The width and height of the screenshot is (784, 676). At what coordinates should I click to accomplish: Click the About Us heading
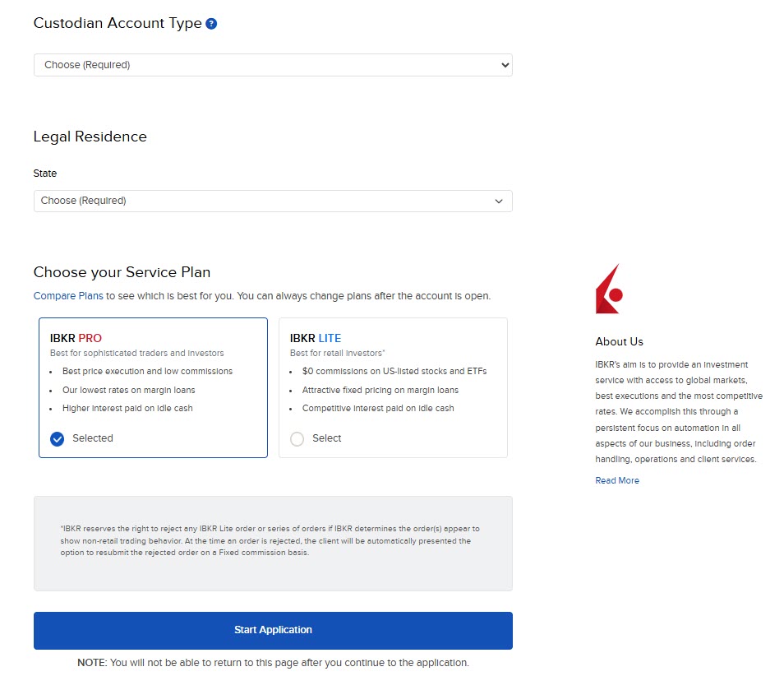tap(619, 342)
